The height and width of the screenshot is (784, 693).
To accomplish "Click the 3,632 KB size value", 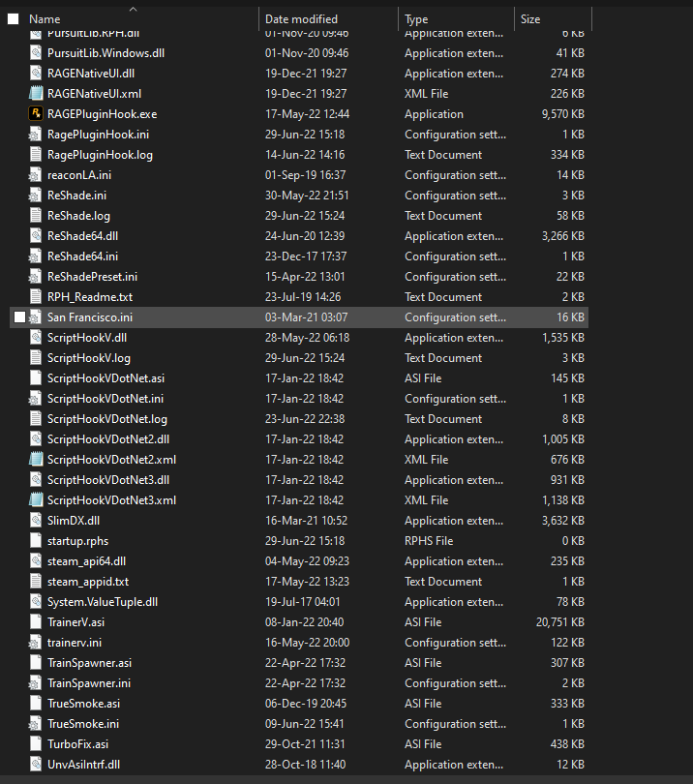I will [563, 521].
